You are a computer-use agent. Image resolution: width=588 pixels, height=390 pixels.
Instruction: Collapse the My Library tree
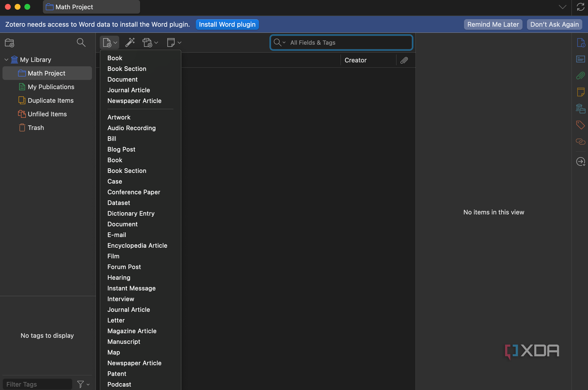coord(6,60)
